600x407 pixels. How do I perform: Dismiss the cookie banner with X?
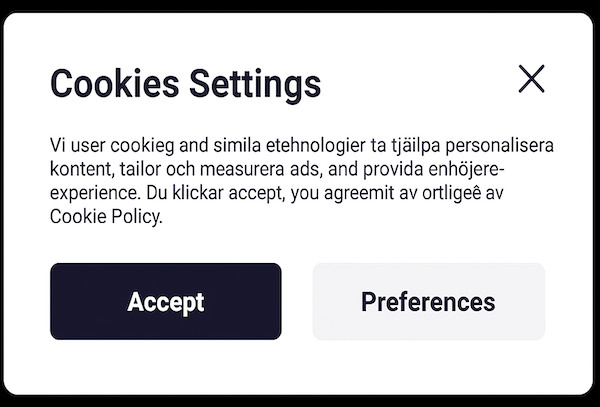(x=531, y=79)
